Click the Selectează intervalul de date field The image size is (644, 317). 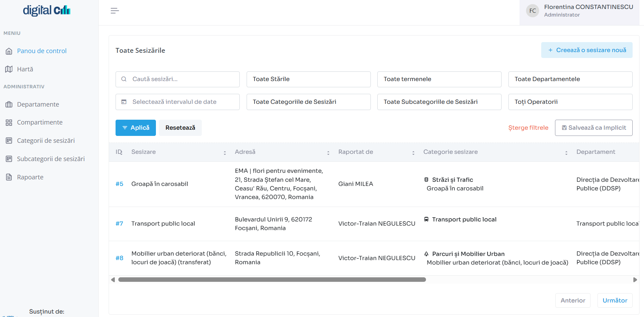178,102
